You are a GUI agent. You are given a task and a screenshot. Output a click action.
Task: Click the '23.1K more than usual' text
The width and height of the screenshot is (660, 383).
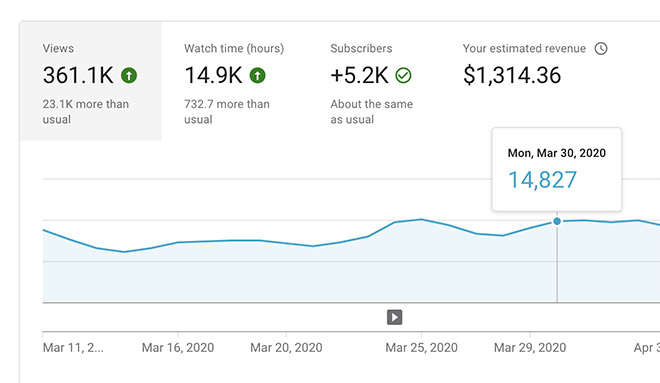pyautogui.click(x=86, y=112)
